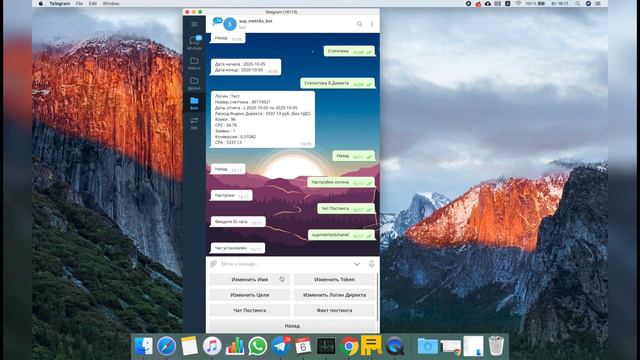
Task: Click the bot's round avatar in chat header
Action: (230, 24)
